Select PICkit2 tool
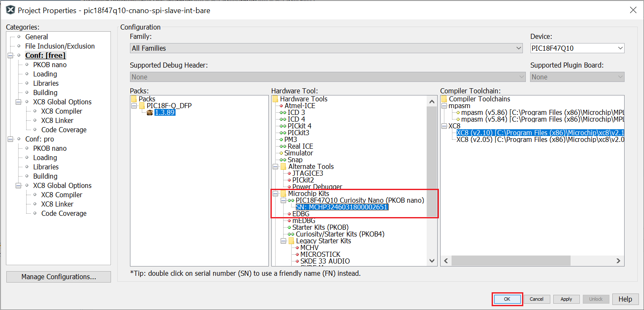The width and height of the screenshot is (644, 310). [x=303, y=180]
